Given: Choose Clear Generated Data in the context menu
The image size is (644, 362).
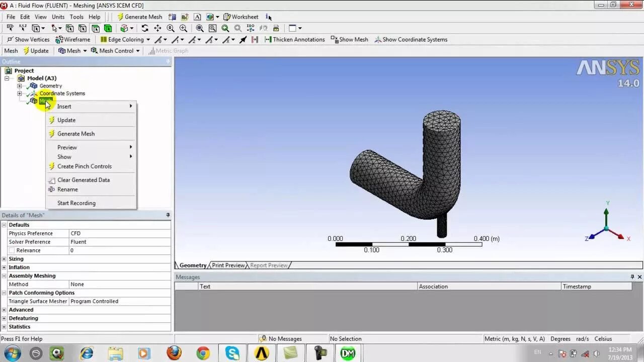Looking at the screenshot, I should (x=91, y=180).
